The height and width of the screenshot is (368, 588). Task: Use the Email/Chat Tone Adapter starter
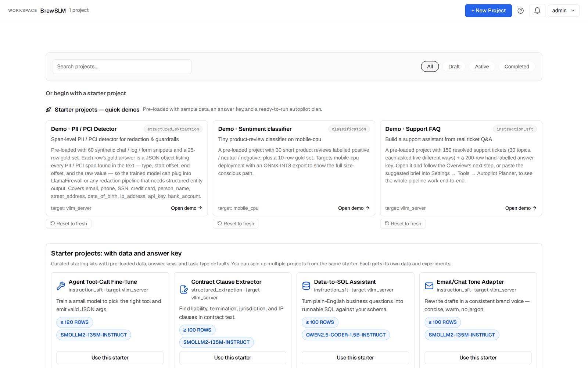tap(478, 358)
